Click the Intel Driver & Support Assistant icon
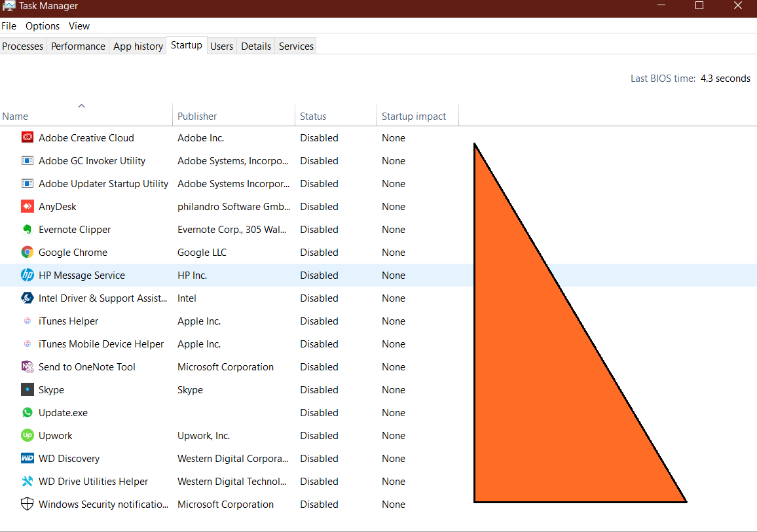Image resolution: width=757 pixels, height=532 pixels. [28, 298]
